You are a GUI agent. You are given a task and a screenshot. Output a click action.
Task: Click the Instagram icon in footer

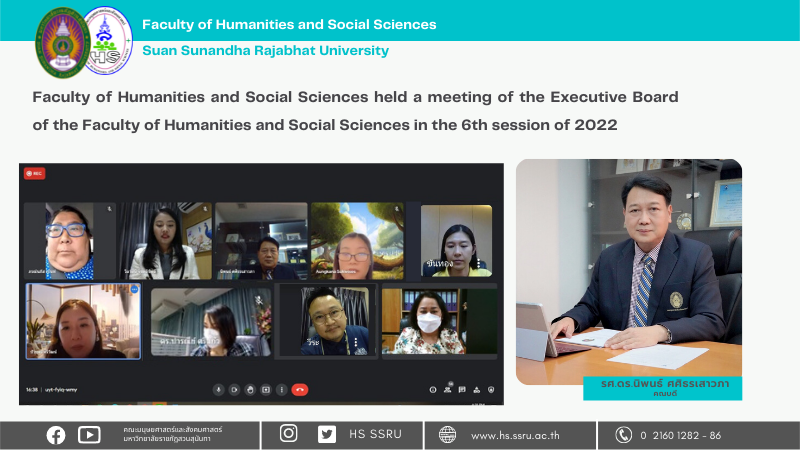pos(289,434)
